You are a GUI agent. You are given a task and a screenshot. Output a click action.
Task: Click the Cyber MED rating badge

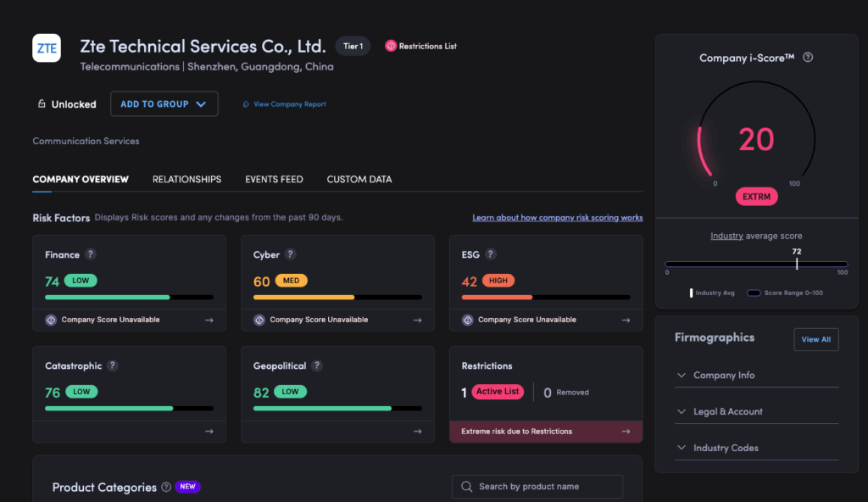pyautogui.click(x=292, y=281)
